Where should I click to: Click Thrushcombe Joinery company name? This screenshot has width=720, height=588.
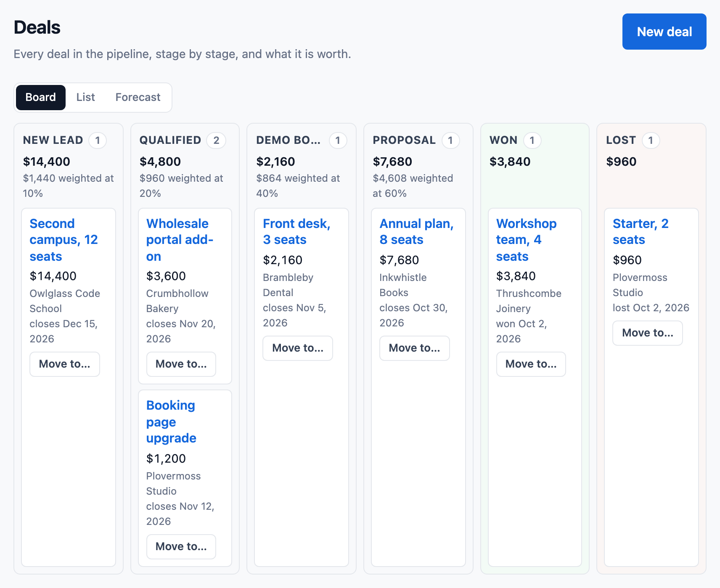529,301
